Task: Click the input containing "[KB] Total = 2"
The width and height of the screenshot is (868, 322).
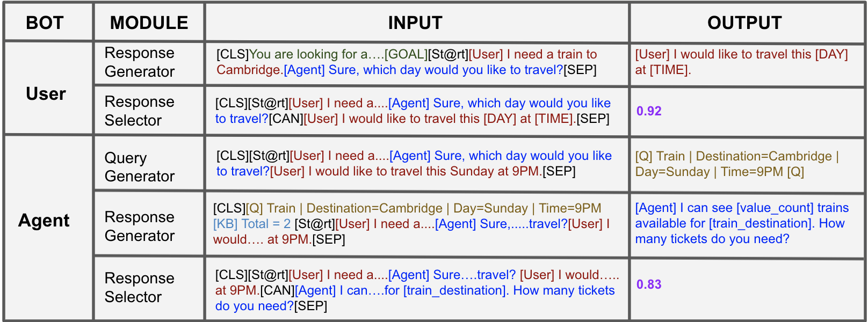Action: pos(412,224)
